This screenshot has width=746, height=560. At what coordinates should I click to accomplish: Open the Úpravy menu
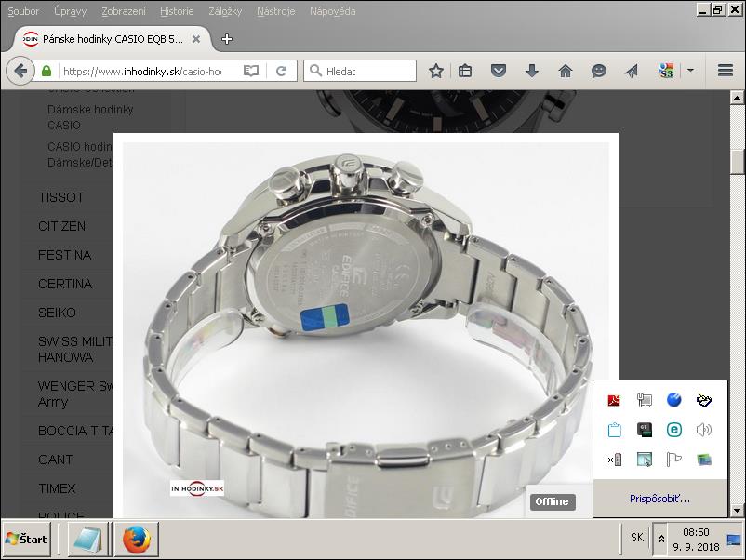click(x=70, y=11)
